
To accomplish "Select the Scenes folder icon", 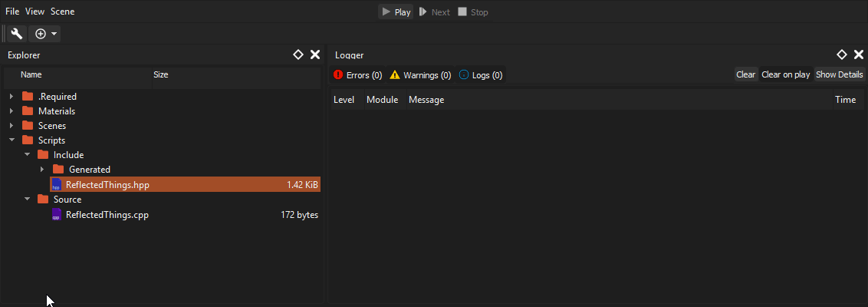I will pyautogui.click(x=28, y=126).
